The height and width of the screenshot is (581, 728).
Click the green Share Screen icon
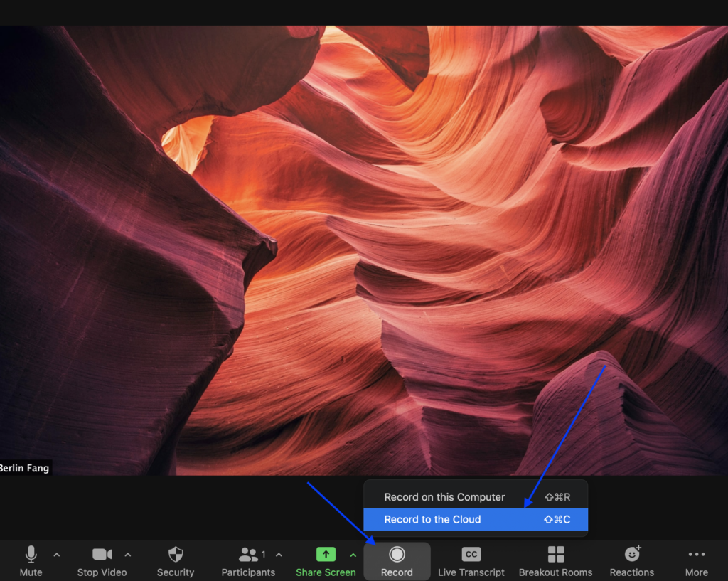click(x=326, y=555)
